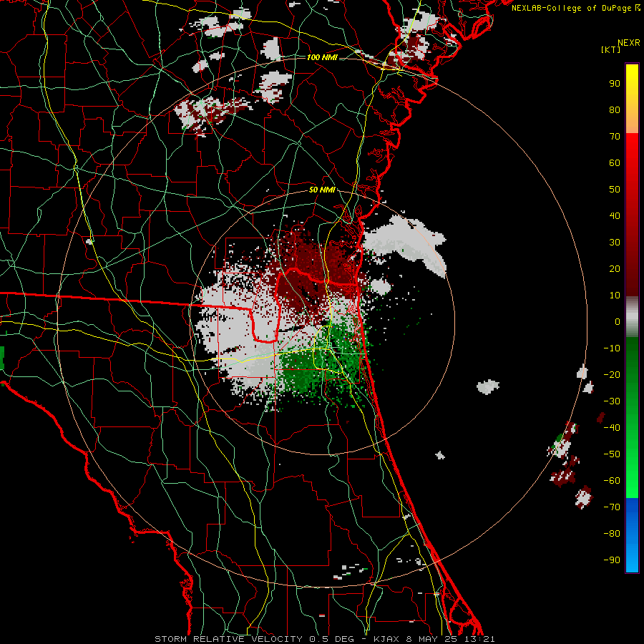
Task: Click the 70 scale label
Action: point(615,137)
